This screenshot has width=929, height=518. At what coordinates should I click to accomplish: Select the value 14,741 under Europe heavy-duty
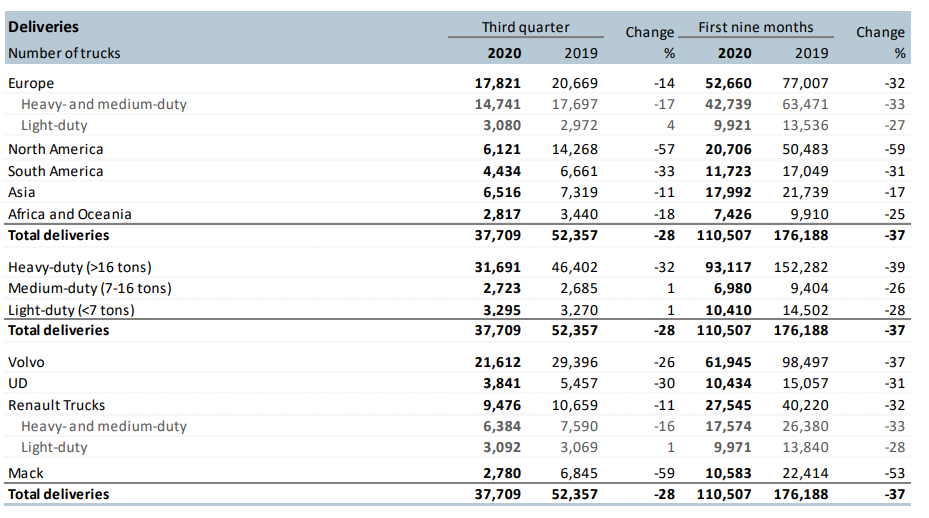[x=498, y=104]
